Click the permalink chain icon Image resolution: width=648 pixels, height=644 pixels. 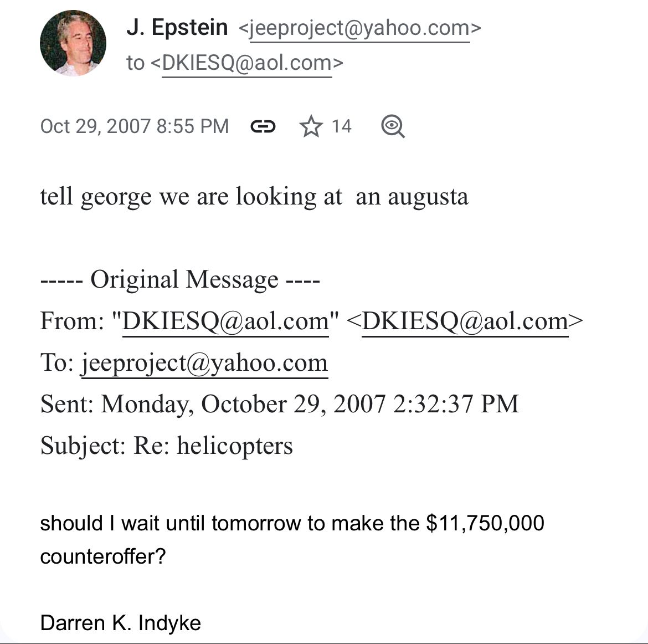click(263, 127)
